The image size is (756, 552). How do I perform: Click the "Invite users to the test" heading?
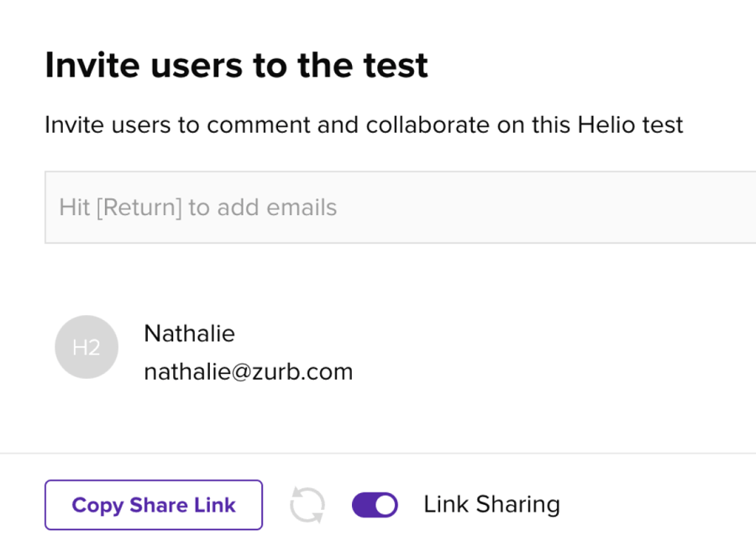click(237, 65)
